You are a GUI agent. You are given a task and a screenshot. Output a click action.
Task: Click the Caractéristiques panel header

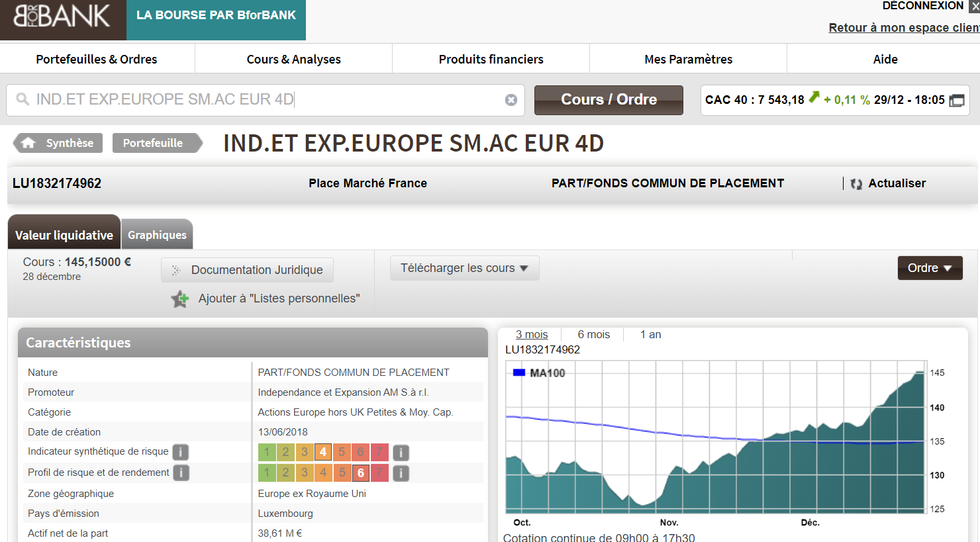point(253,343)
